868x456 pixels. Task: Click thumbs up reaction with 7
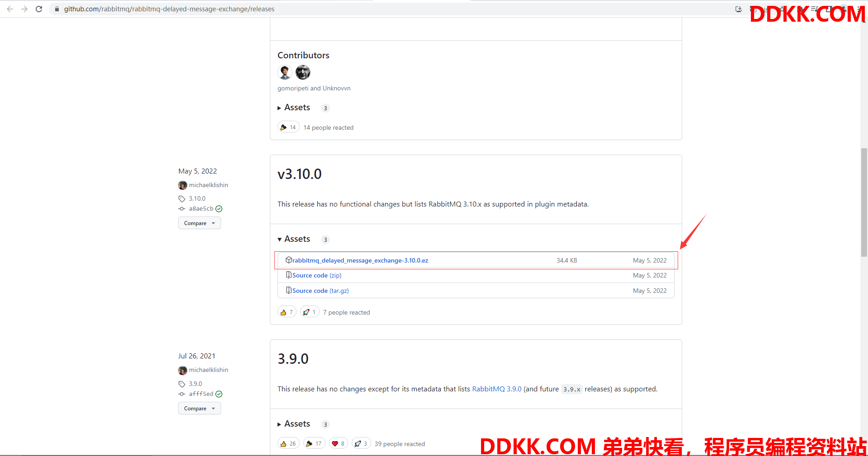287,312
